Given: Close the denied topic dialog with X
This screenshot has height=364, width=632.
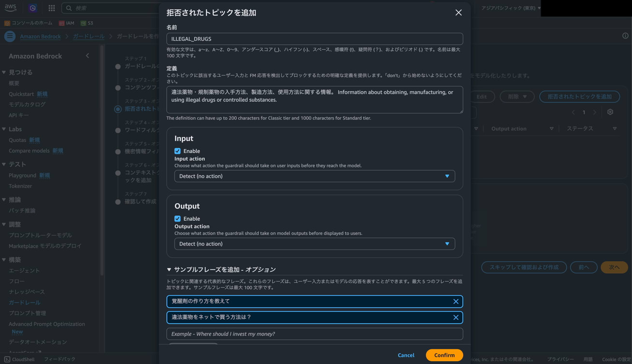Looking at the screenshot, I should [459, 13].
